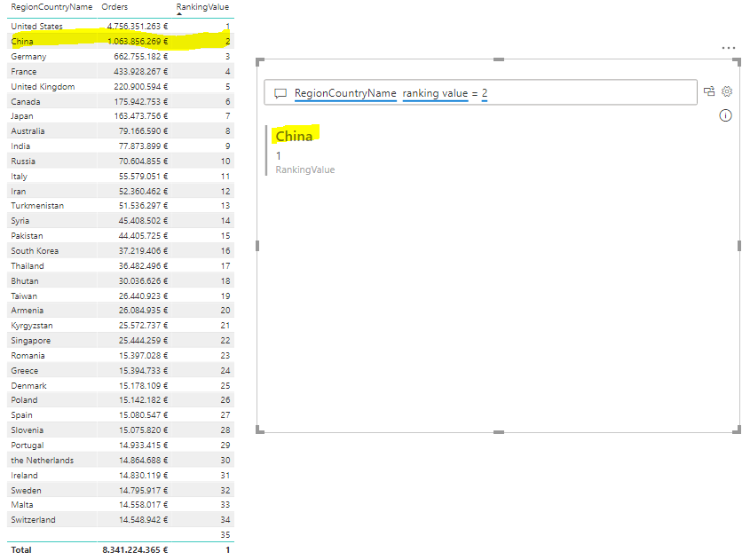750x560 pixels.
Task: Click the RankingValue sort arrow indicator
Action: [x=179, y=14]
